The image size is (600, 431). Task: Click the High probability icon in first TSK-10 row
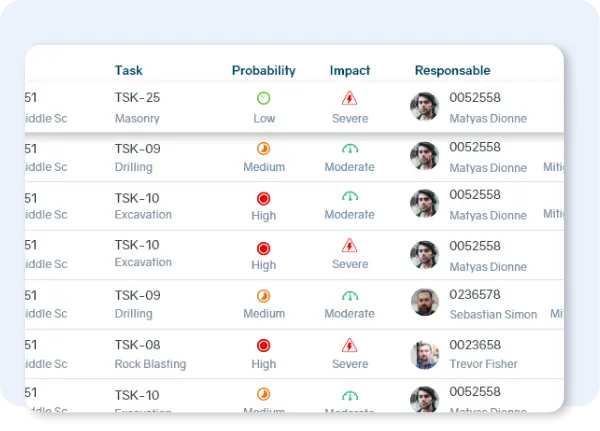point(264,198)
